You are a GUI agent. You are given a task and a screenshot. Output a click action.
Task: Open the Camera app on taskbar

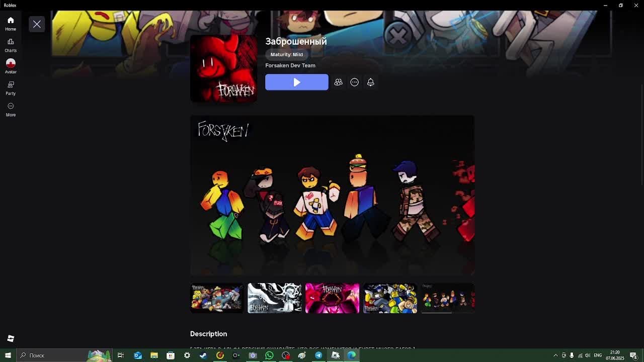pyautogui.click(x=253, y=355)
